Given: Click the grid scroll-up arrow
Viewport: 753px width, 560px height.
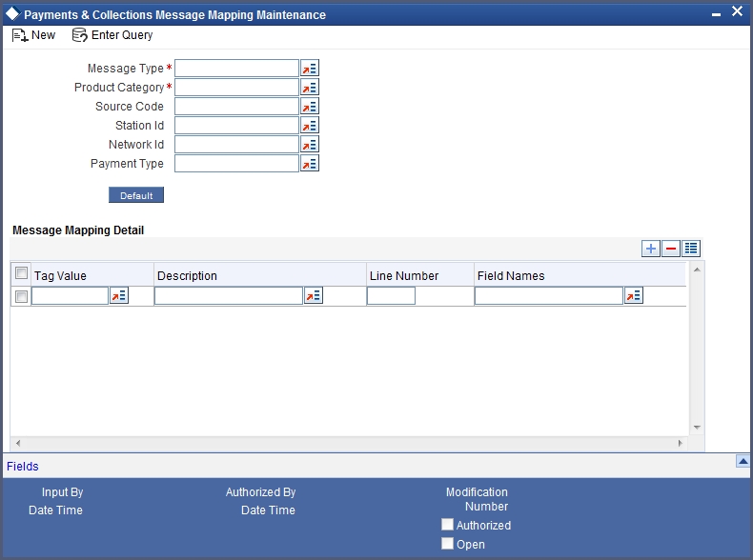Looking at the screenshot, I should [x=697, y=270].
